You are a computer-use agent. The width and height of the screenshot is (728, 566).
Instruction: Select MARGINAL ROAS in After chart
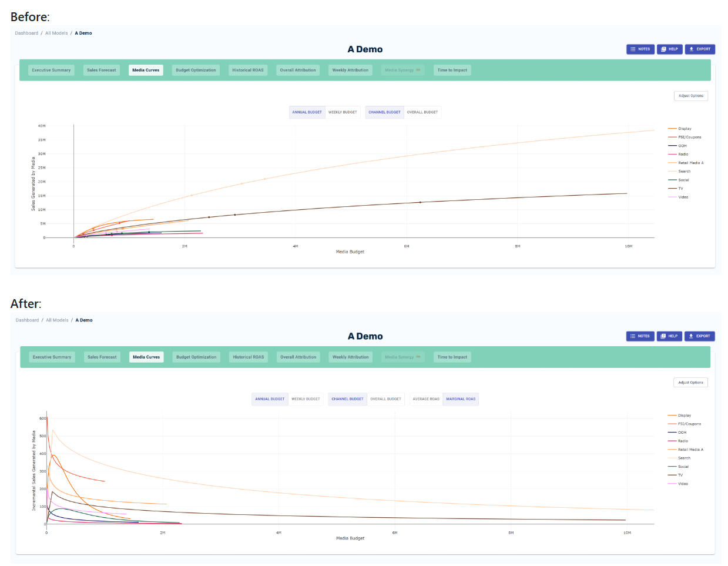[x=461, y=399]
